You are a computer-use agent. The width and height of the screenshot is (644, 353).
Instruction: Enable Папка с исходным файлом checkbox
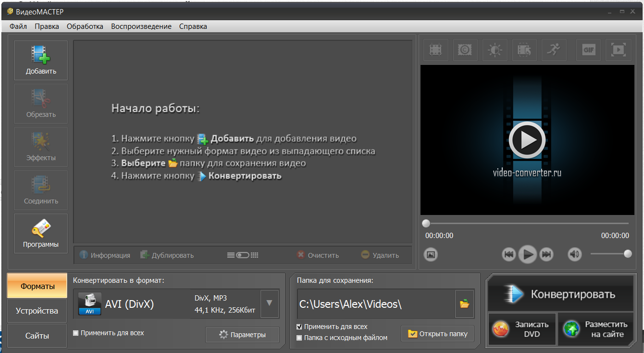299,338
